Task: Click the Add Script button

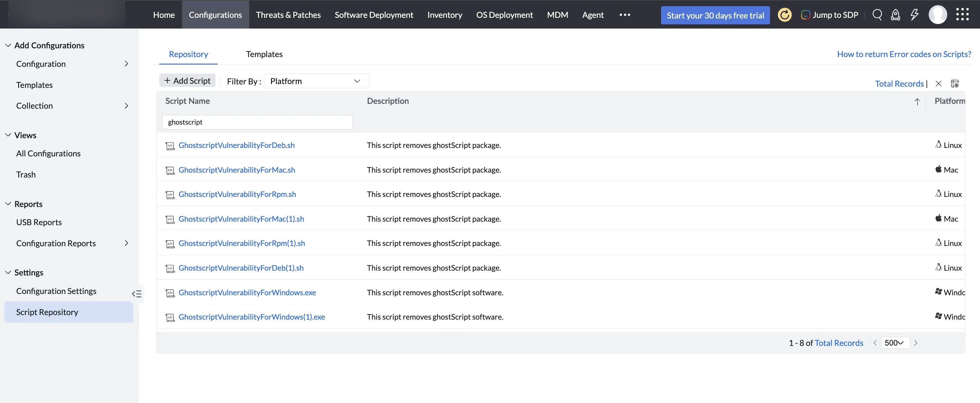Action: click(x=187, y=81)
